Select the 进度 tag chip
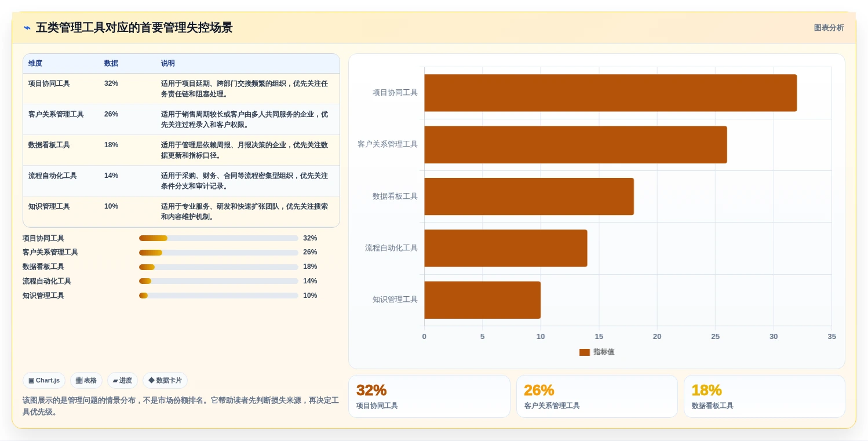The height and width of the screenshot is (441, 868). (x=122, y=381)
